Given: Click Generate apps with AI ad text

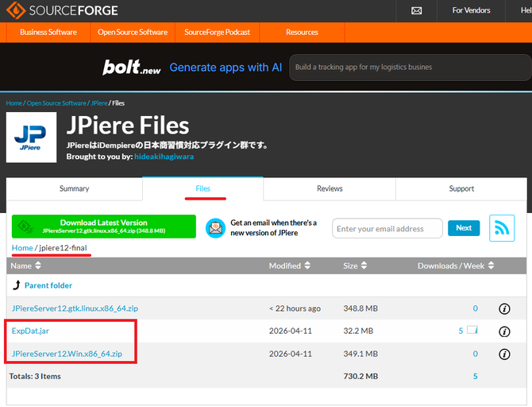Looking at the screenshot, I should tap(226, 68).
